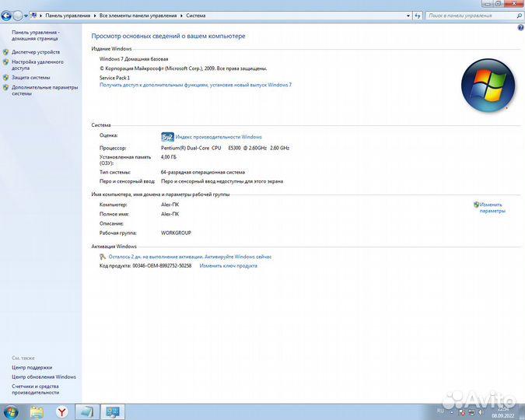This screenshot has height=420, width=525.
Task: Click the Back navigation arrow button
Action: tap(6, 15)
